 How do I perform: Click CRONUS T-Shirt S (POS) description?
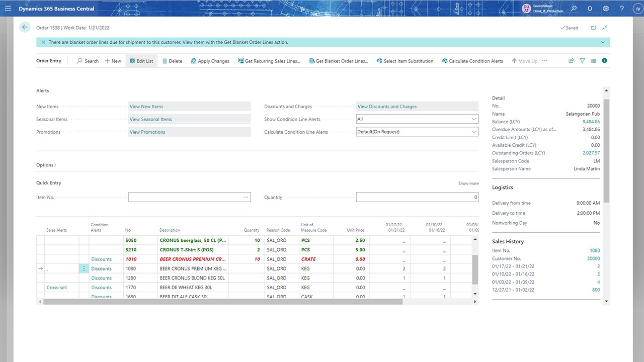186,250
